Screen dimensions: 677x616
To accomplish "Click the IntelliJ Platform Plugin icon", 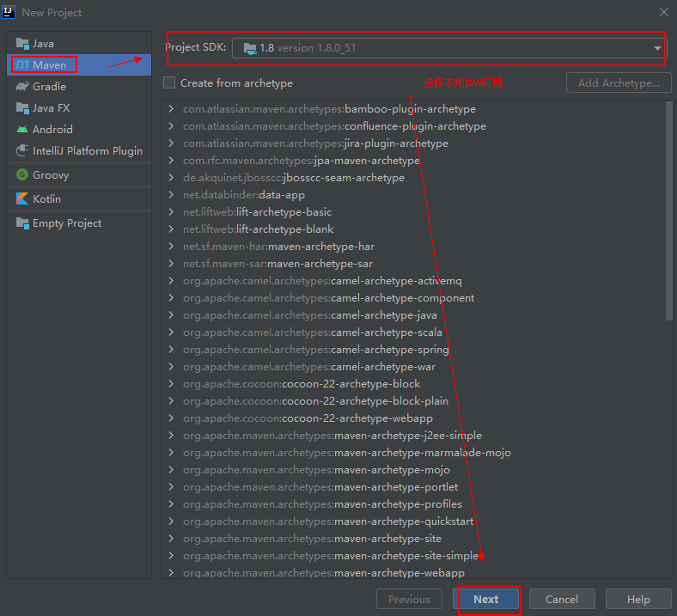I will (22, 150).
